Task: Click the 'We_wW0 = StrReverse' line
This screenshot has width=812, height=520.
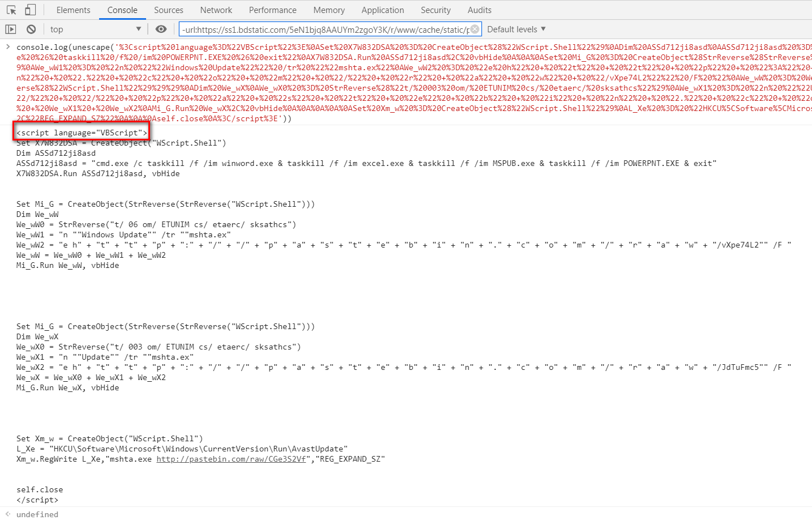Action: (x=156, y=224)
